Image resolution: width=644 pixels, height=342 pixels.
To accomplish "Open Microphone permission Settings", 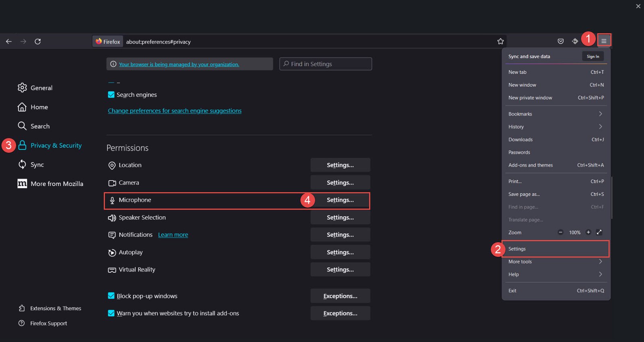I will (x=340, y=200).
